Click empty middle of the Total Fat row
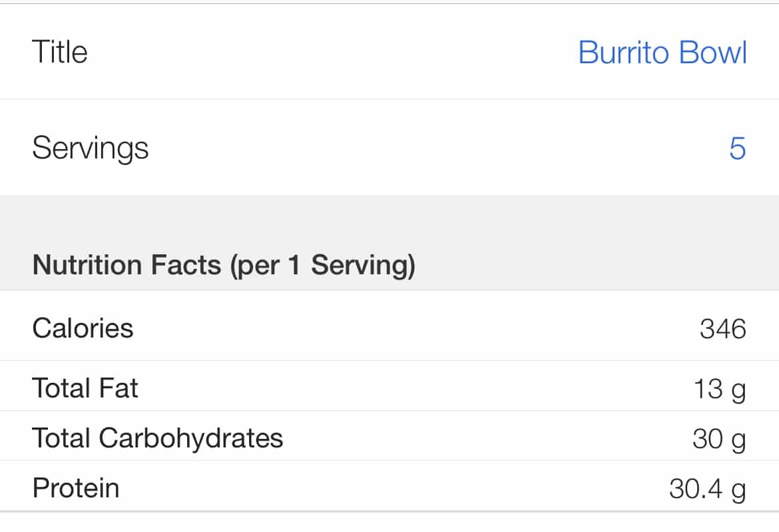Viewport: 779px width, 532px height. click(x=399, y=388)
